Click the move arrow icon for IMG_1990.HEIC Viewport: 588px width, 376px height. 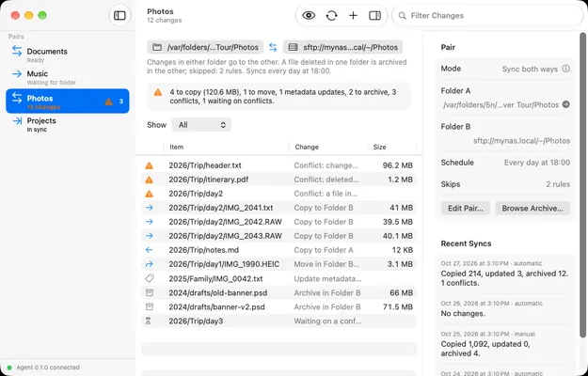(x=150, y=264)
